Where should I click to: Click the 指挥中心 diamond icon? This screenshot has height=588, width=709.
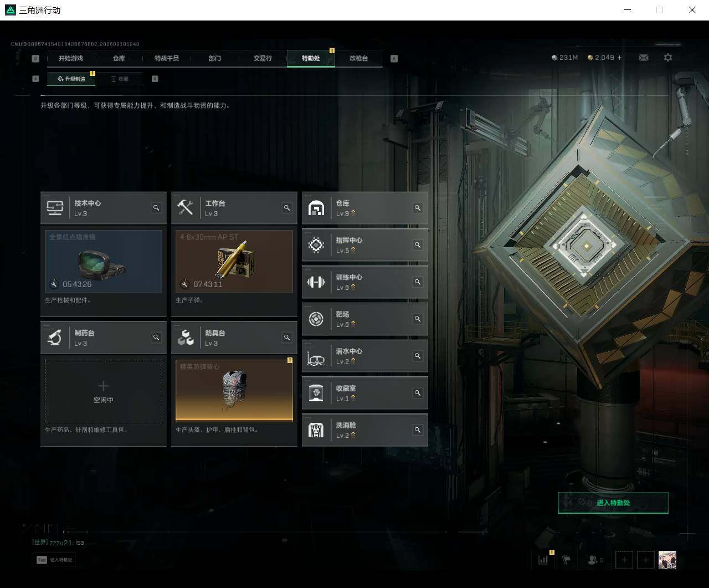[316, 245]
